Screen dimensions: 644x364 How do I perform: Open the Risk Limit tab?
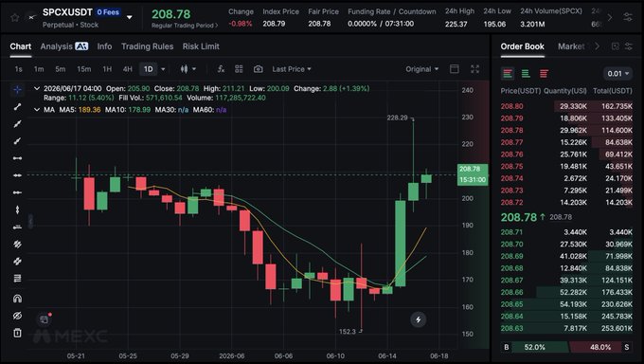point(201,46)
